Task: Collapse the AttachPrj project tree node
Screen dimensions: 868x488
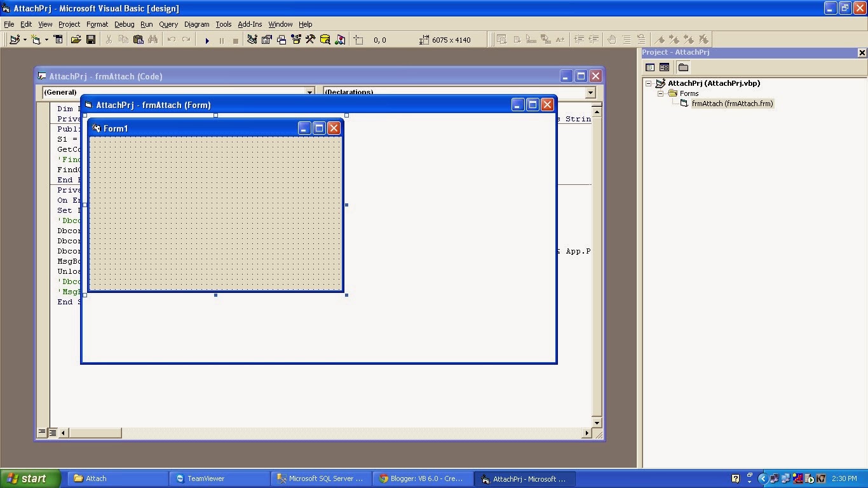Action: coord(649,83)
